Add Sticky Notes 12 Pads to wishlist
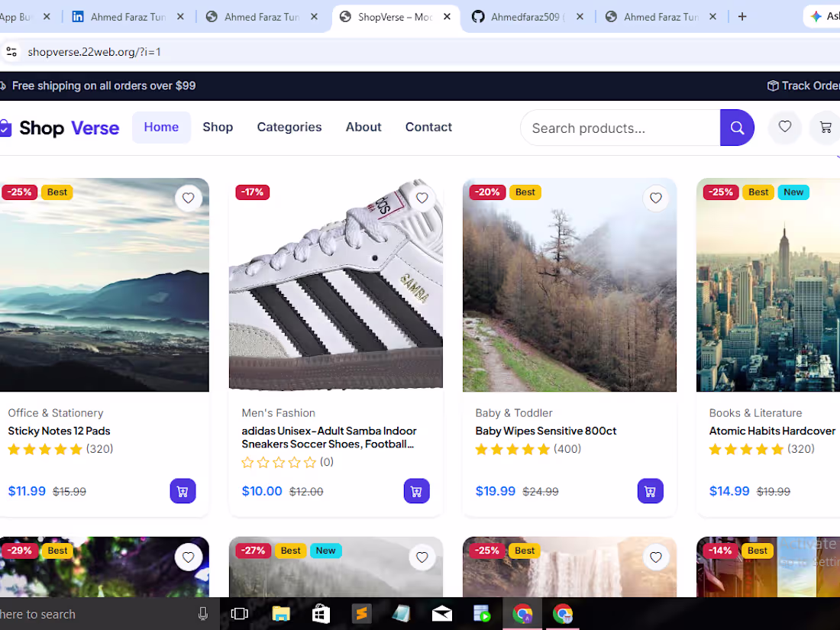This screenshot has width=840, height=630. (x=188, y=199)
